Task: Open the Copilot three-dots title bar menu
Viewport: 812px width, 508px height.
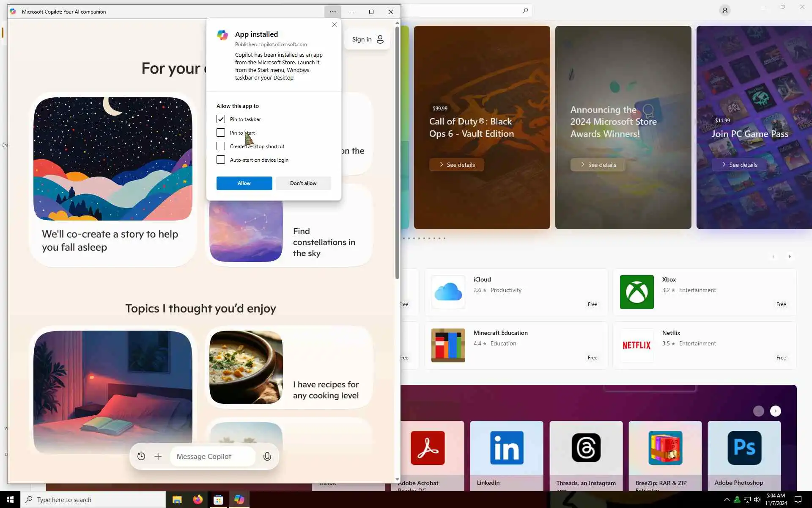Action: (x=333, y=12)
